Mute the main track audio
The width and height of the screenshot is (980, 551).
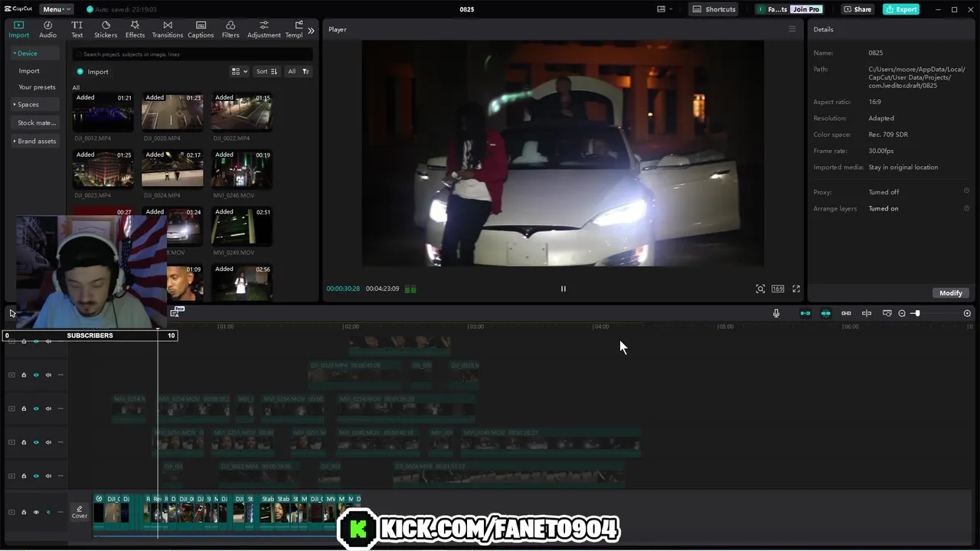click(48, 512)
